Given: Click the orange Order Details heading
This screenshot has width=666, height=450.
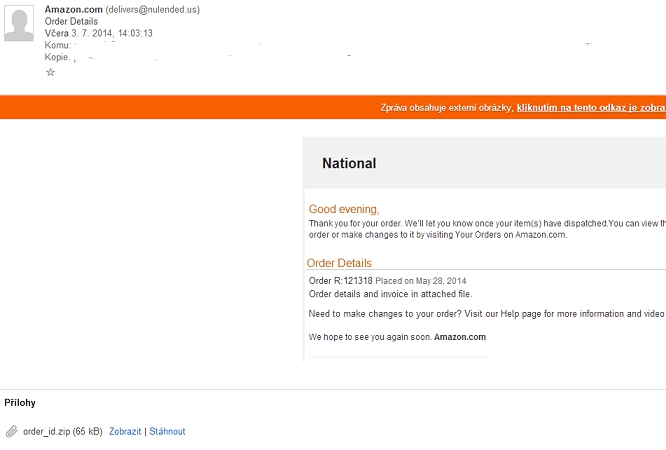Looking at the screenshot, I should (339, 263).
